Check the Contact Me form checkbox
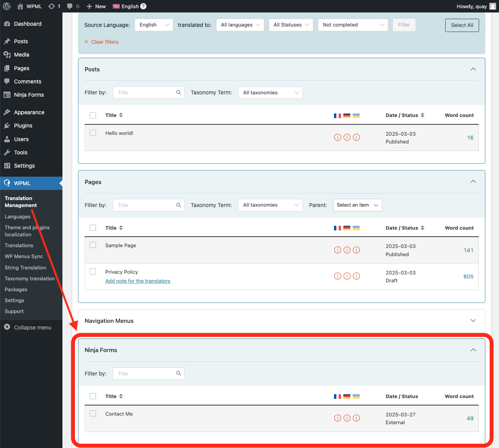Screen dimensions: 499x448 (93, 413)
